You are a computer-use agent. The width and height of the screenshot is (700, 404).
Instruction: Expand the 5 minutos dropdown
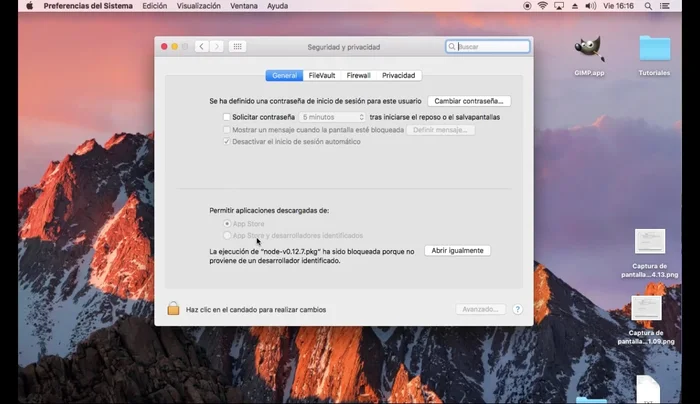pos(334,117)
